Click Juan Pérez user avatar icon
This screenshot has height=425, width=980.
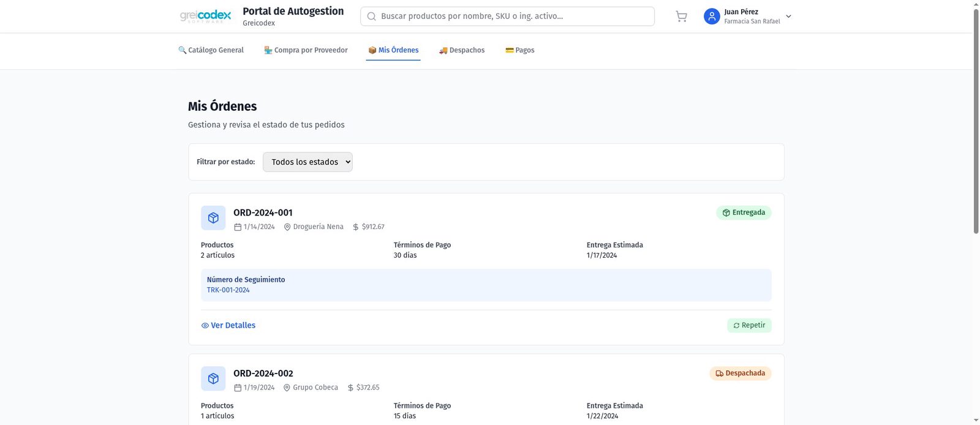click(712, 17)
